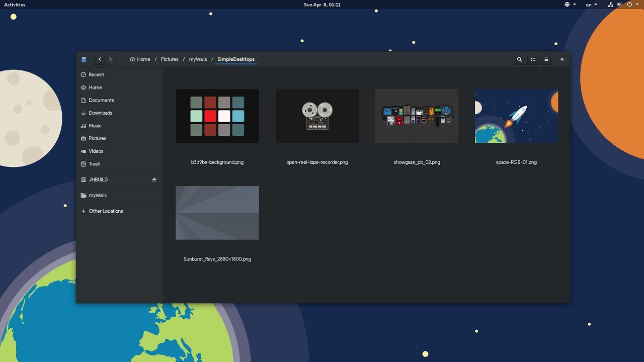The image size is (644, 362).
Task: Go forward with the right arrow button
Action: point(111,59)
